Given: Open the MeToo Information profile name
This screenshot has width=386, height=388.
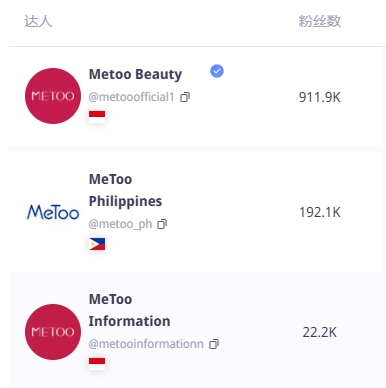Looking at the screenshot, I should [129, 310].
